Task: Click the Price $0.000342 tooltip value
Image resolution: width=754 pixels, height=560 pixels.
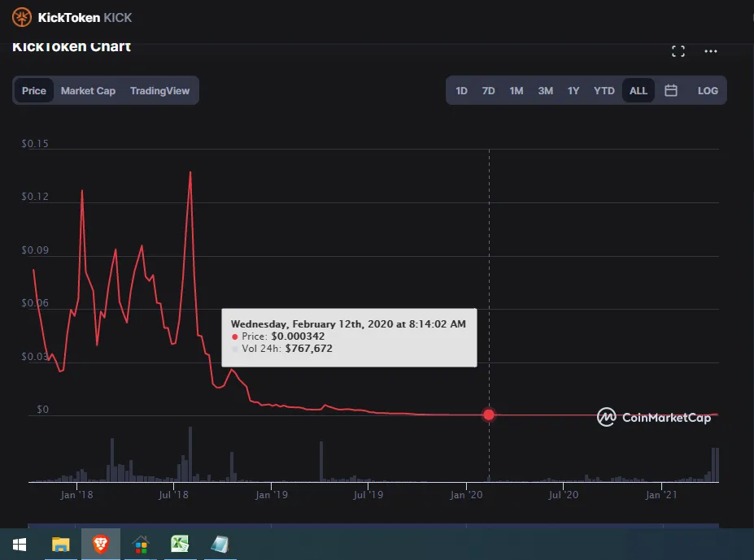Action: pos(298,336)
